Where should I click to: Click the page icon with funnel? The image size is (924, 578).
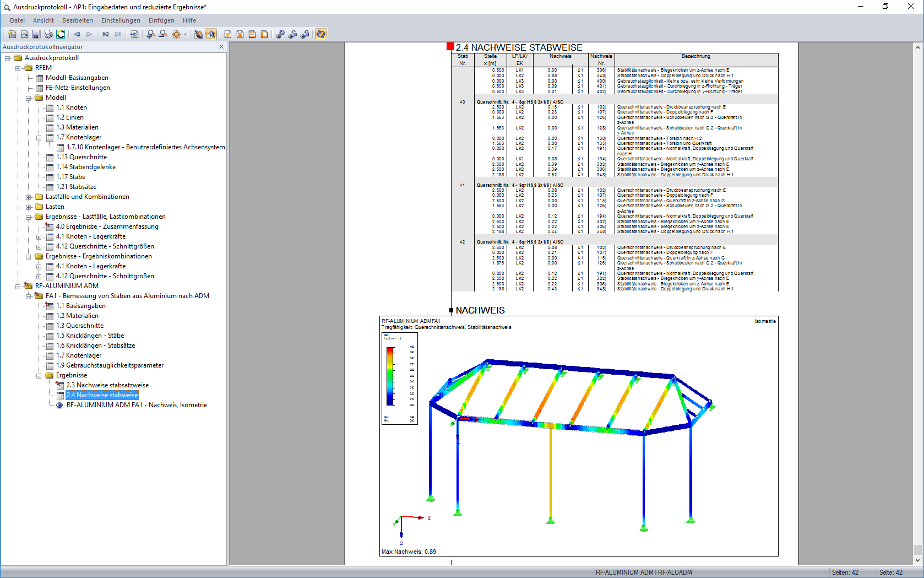pyautogui.click(x=227, y=34)
